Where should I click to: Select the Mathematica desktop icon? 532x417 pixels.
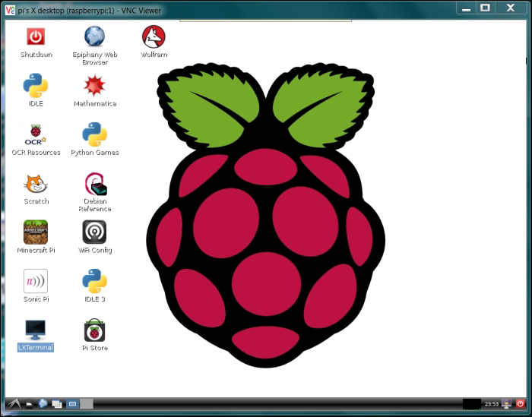click(x=95, y=85)
